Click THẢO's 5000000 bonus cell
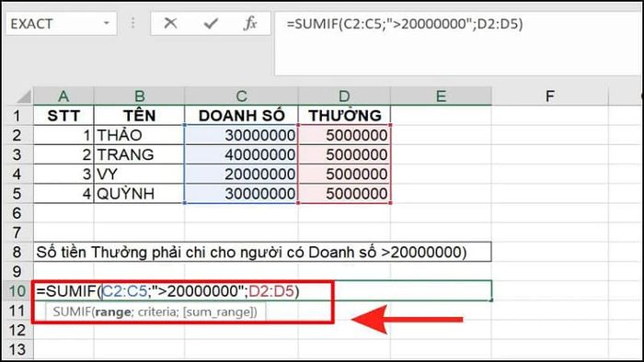Image resolution: width=644 pixels, height=362 pixels. coord(344,135)
